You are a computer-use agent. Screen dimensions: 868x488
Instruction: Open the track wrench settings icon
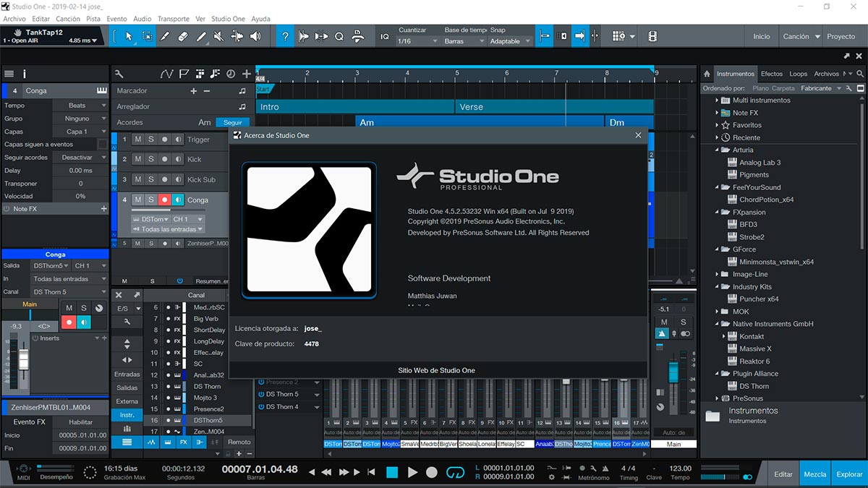point(119,74)
